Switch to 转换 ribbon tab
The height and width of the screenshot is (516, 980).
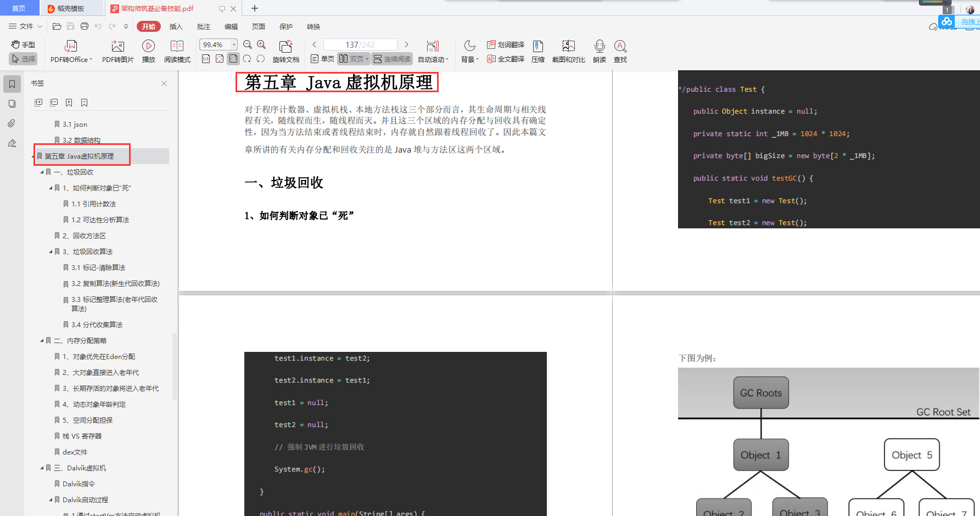point(313,26)
